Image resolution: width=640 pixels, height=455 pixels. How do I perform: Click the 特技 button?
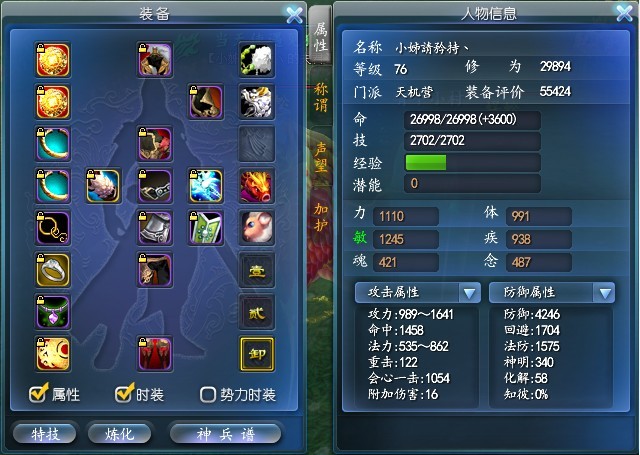[45, 433]
